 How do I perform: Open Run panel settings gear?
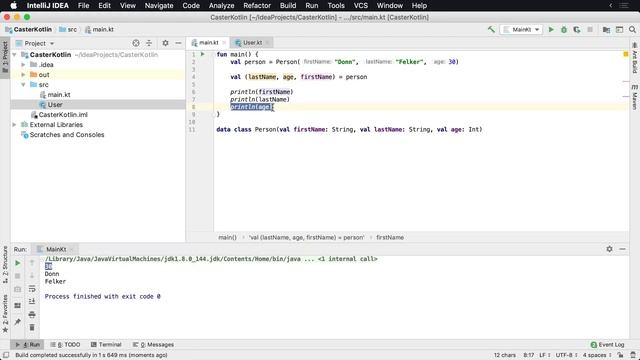coord(609,249)
